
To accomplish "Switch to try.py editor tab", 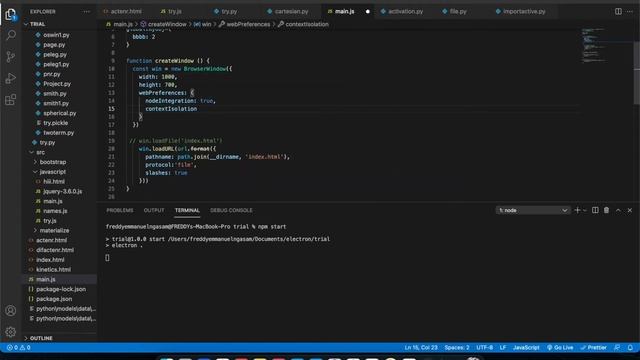I will coord(229,11).
